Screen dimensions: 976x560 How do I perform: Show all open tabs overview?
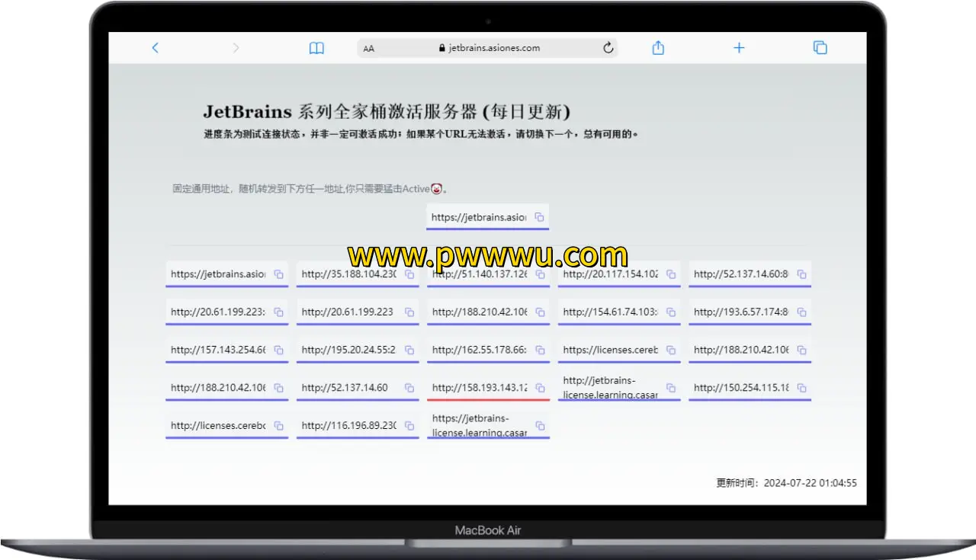tap(820, 47)
